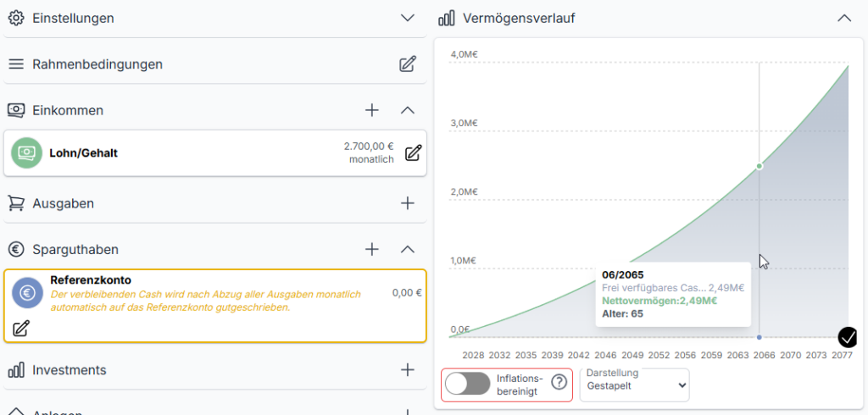This screenshot has width=868, height=415.
Task: Select the Lohn/Gehalt label
Action: coord(83,153)
